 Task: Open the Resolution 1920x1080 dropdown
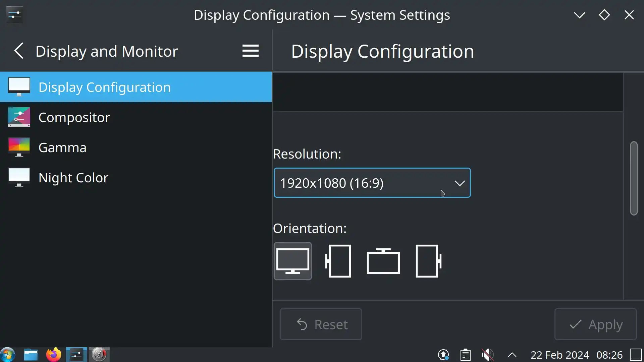(372, 183)
